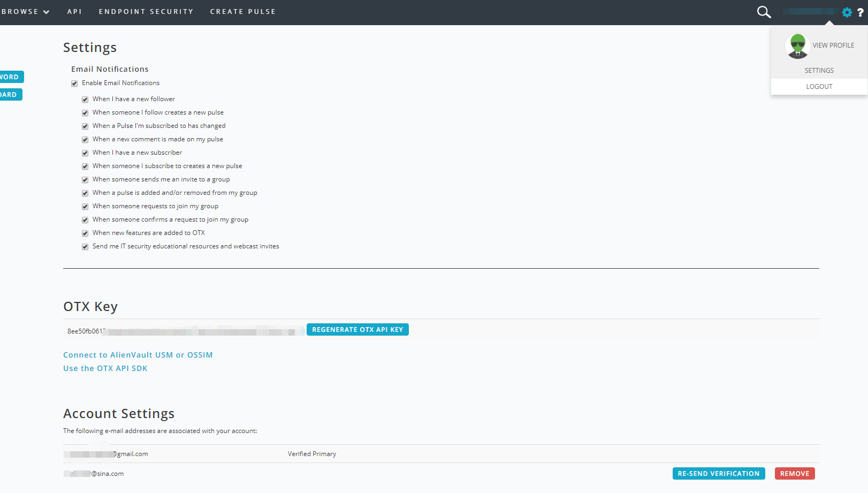Disable the Enable Email Notifications checkbox
This screenshot has width=868, height=493.
[74, 84]
